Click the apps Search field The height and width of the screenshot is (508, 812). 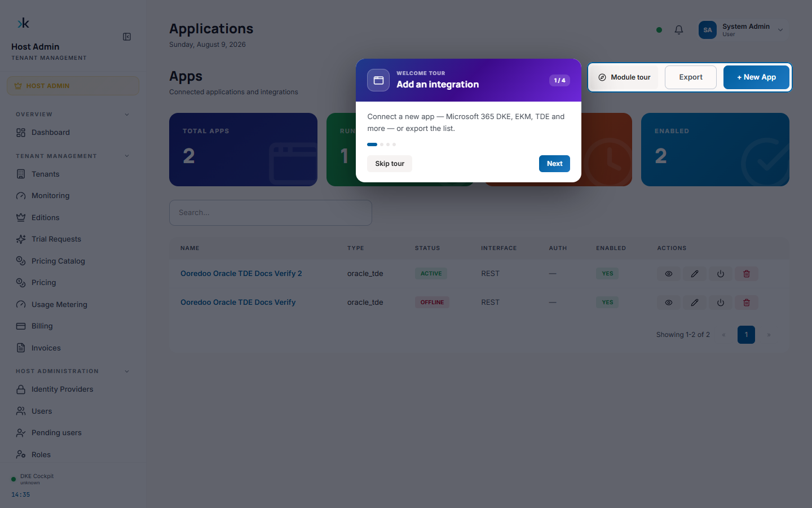271,213
